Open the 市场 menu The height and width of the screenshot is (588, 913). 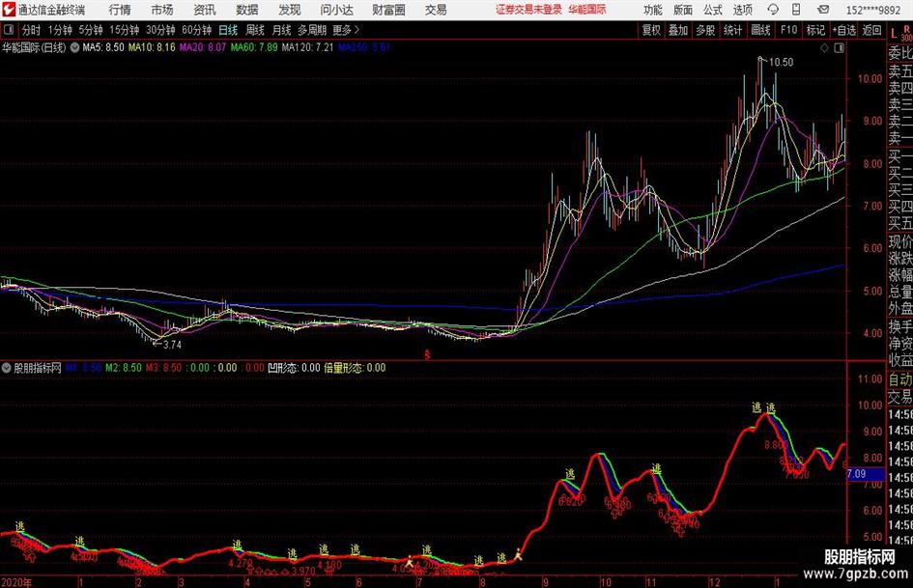coord(162,10)
